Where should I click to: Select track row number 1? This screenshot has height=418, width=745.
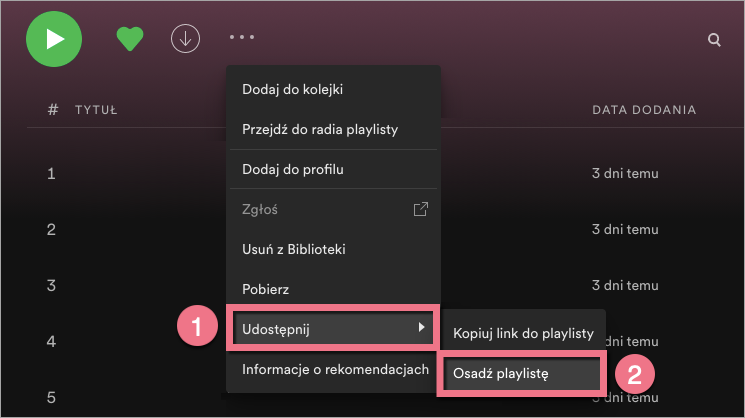[52, 174]
